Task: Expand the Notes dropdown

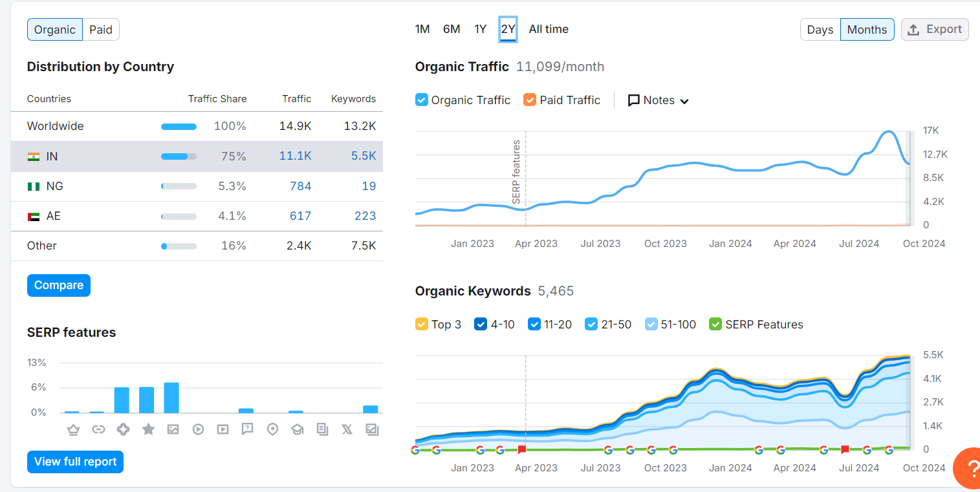Action: (659, 100)
